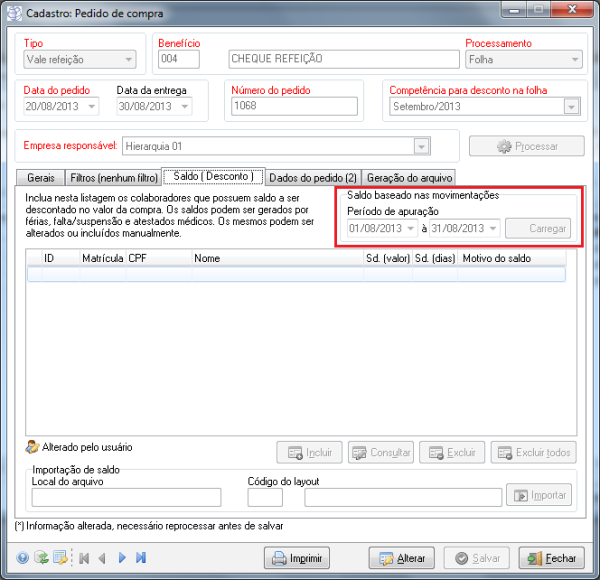Expand the Competência para desconto dropdown
The height and width of the screenshot is (580, 600).
(x=571, y=107)
